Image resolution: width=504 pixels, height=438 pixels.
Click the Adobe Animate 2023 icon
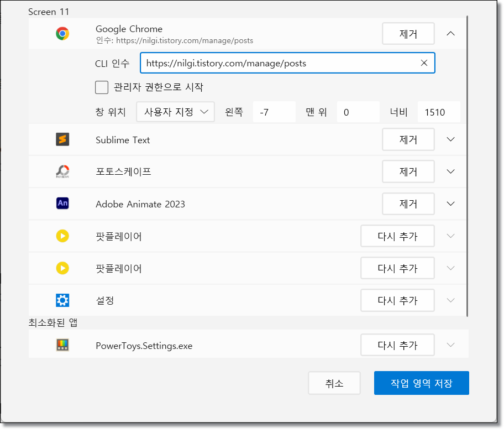[62, 204]
